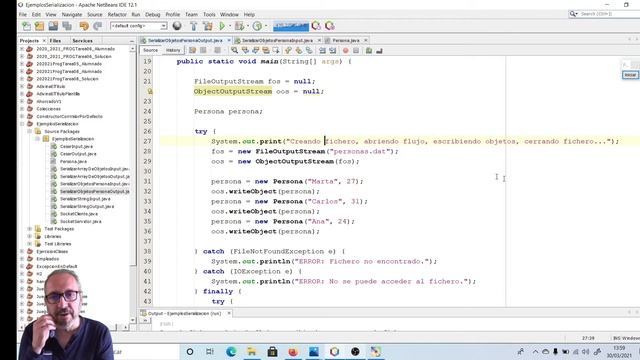
Task: Open the Window menu
Action: pyautogui.click(x=229, y=14)
